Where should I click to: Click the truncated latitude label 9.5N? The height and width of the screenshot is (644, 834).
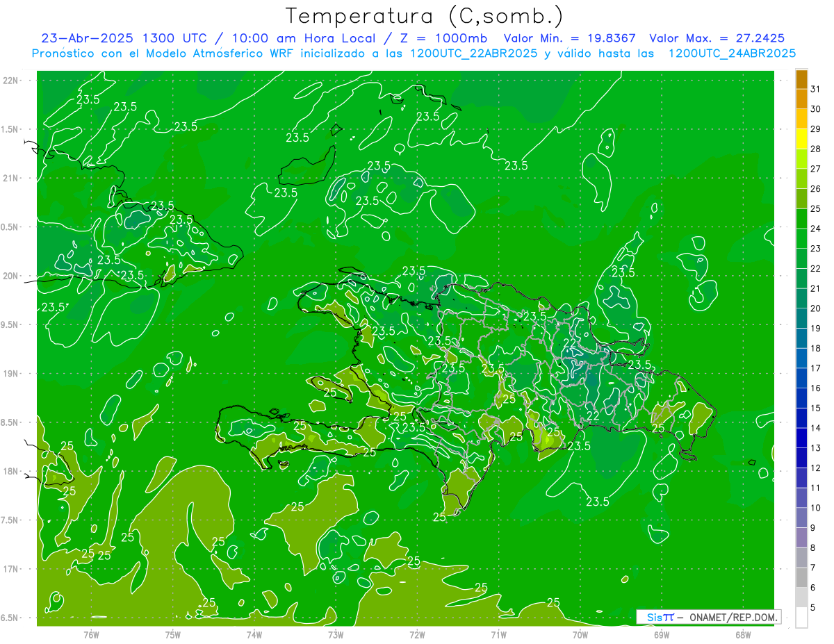click(10, 324)
